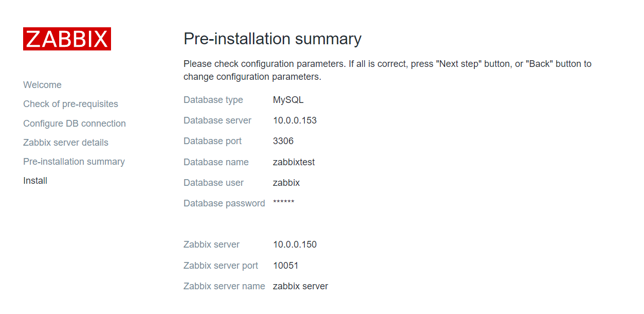Screen dimensions: 644x314
Task: Click the Zabbix server name label
Action: 224,286
